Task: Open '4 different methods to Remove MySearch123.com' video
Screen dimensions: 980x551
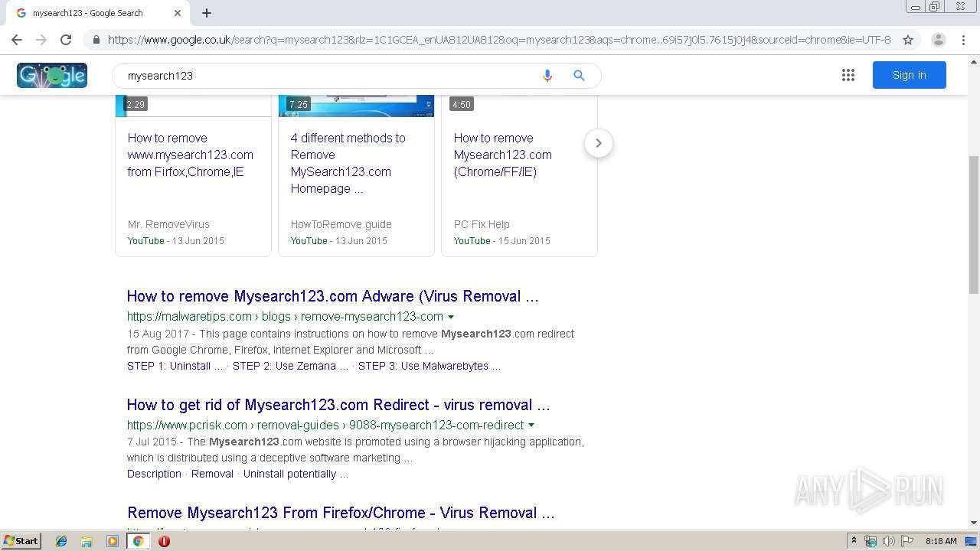Action: pos(348,163)
